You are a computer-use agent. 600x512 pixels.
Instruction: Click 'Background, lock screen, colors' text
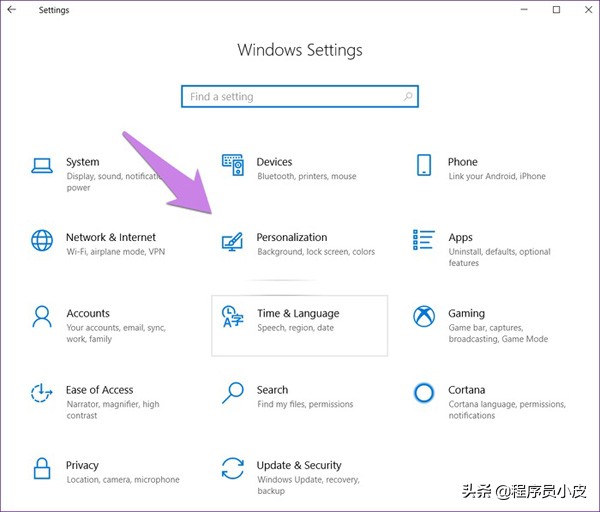point(316,252)
